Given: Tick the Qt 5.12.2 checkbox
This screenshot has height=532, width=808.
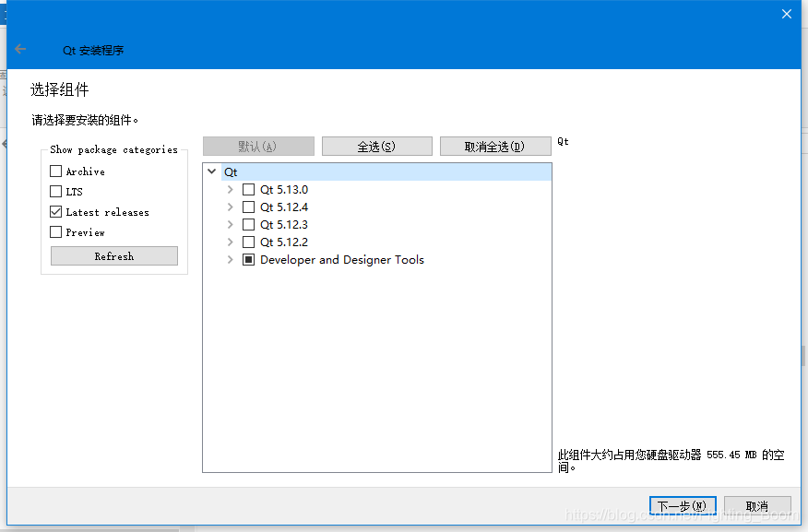Looking at the screenshot, I should [x=248, y=242].
